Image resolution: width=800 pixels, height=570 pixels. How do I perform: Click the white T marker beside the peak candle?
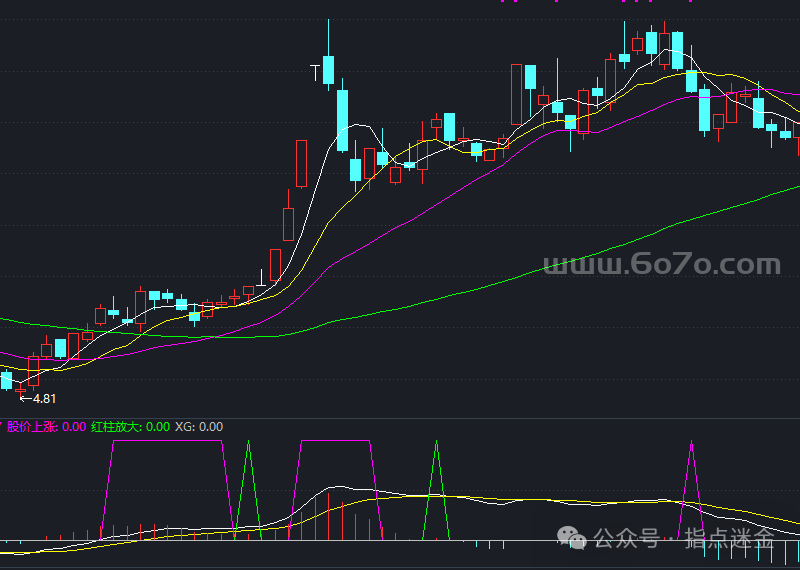[316, 73]
